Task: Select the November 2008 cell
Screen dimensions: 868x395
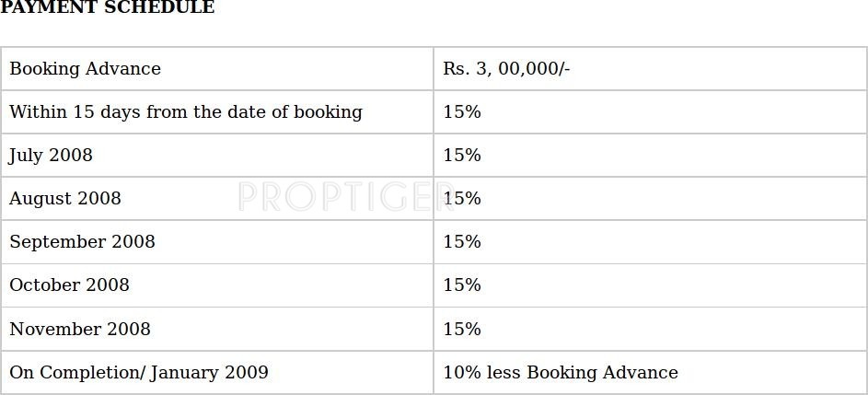Action: click(80, 330)
